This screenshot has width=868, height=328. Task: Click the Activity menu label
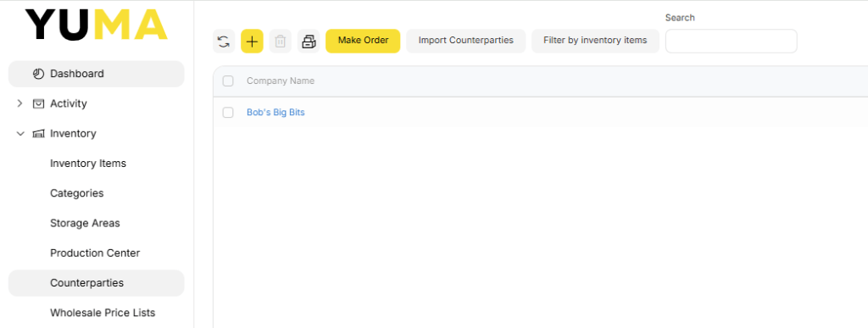tap(69, 103)
